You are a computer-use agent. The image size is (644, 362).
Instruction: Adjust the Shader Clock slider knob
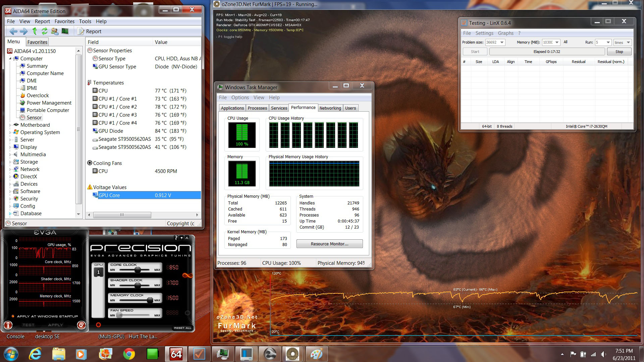point(138,285)
